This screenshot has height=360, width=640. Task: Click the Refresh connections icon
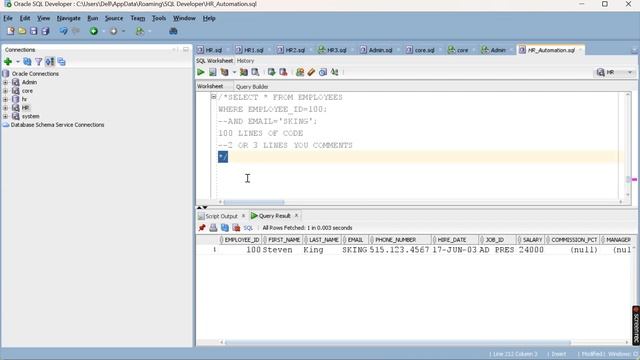[x=27, y=62]
